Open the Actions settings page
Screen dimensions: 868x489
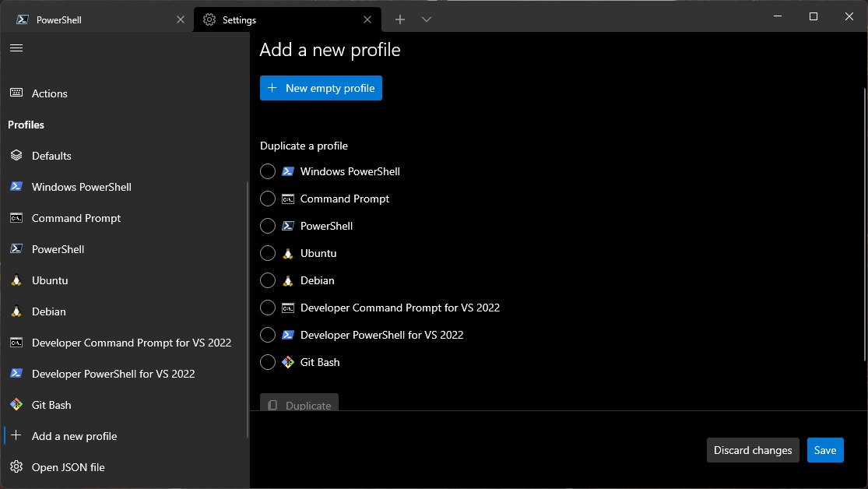125,93
